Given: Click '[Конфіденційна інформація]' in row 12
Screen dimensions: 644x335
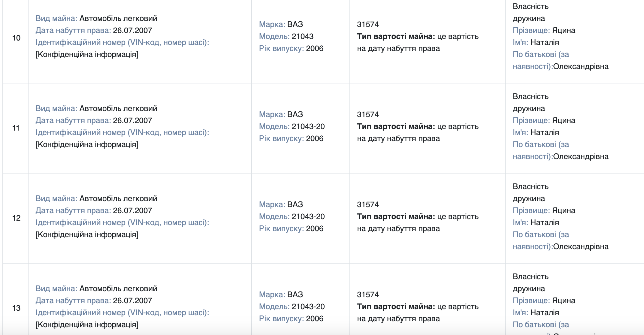Looking at the screenshot, I should pos(87,234).
